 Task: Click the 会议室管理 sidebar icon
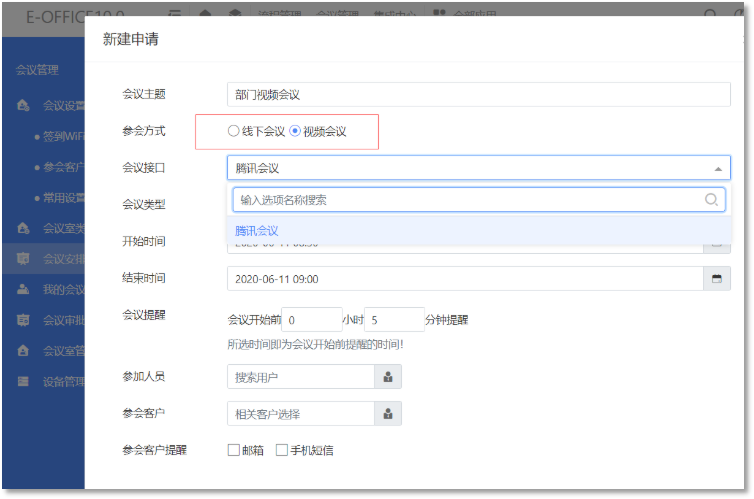[x=23, y=350]
